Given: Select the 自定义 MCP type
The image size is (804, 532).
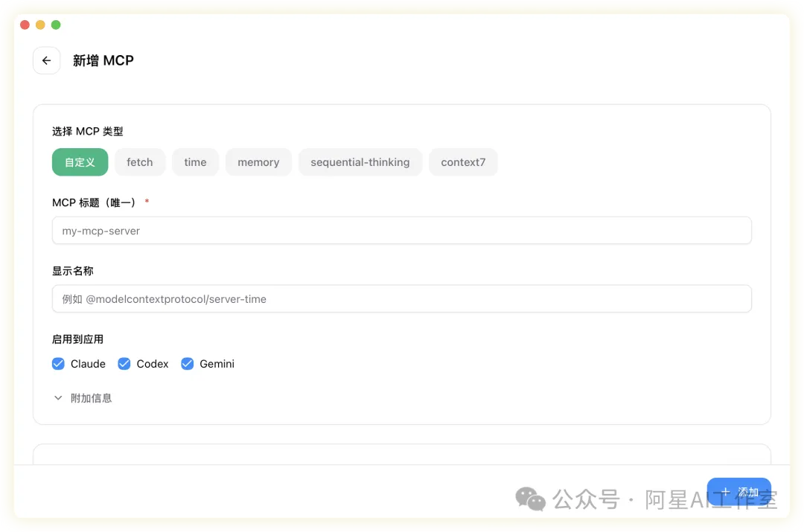Looking at the screenshot, I should 80,162.
